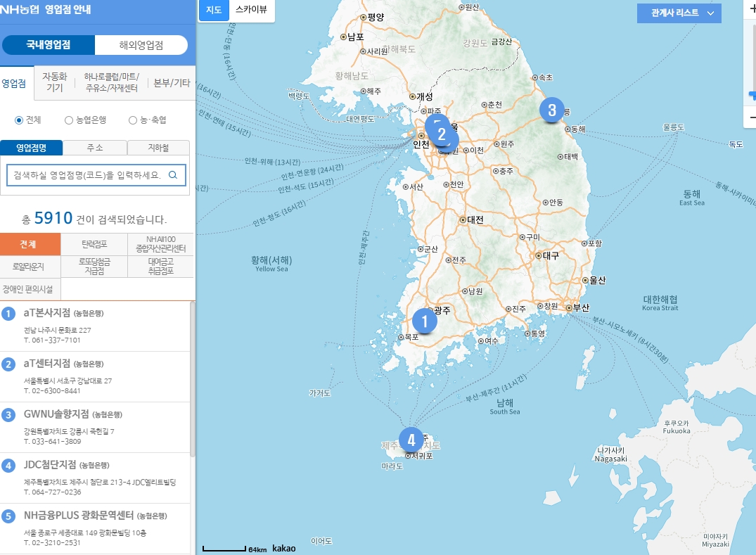Open GWNU솔향지점 branch entry
The height and width of the screenshot is (555, 756).
pos(94,427)
